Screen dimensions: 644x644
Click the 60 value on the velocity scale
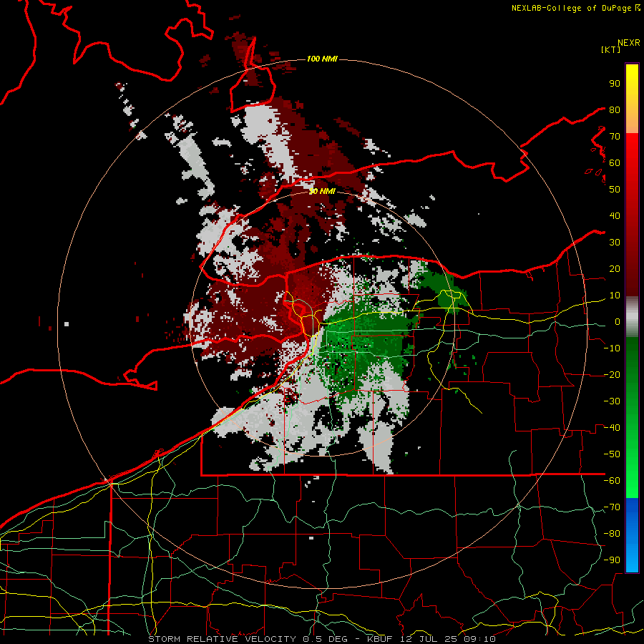(x=615, y=162)
